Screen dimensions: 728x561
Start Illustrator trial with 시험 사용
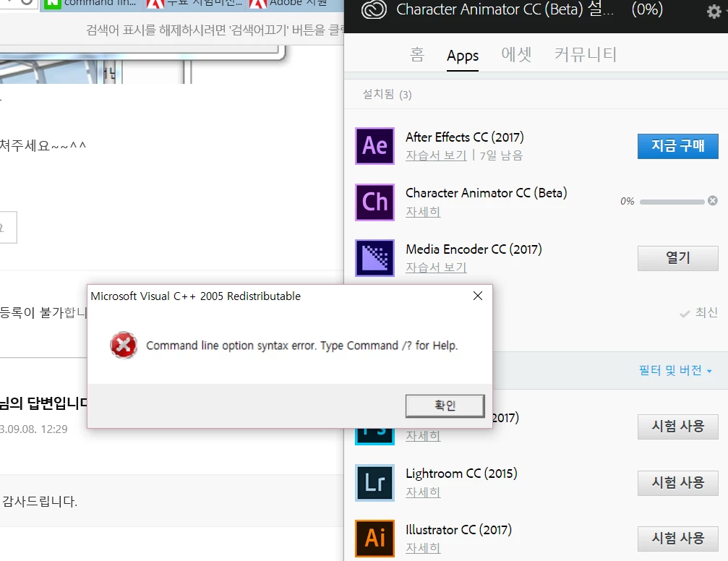pos(678,539)
